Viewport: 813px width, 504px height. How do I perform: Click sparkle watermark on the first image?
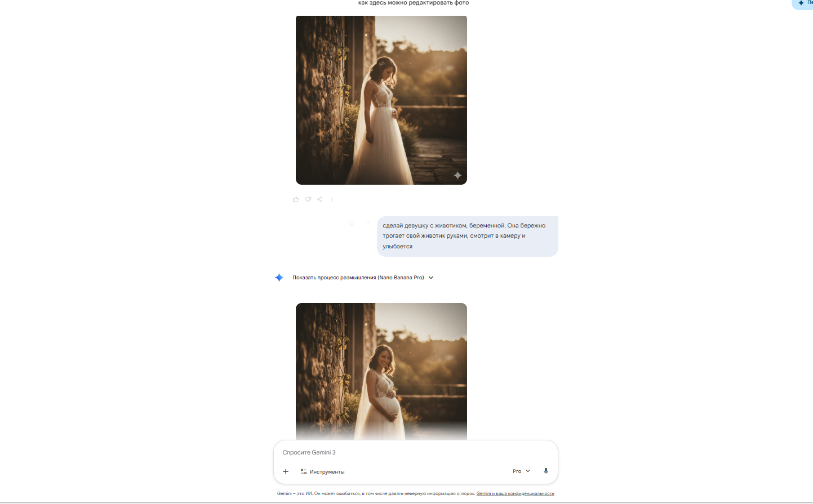[x=457, y=176]
